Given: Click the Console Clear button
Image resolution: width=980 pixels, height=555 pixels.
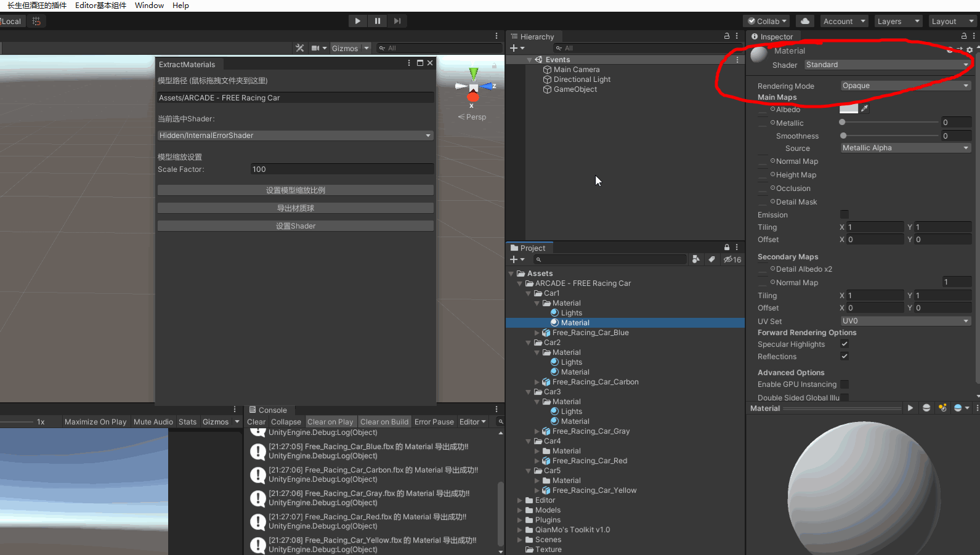Looking at the screenshot, I should click(x=256, y=422).
